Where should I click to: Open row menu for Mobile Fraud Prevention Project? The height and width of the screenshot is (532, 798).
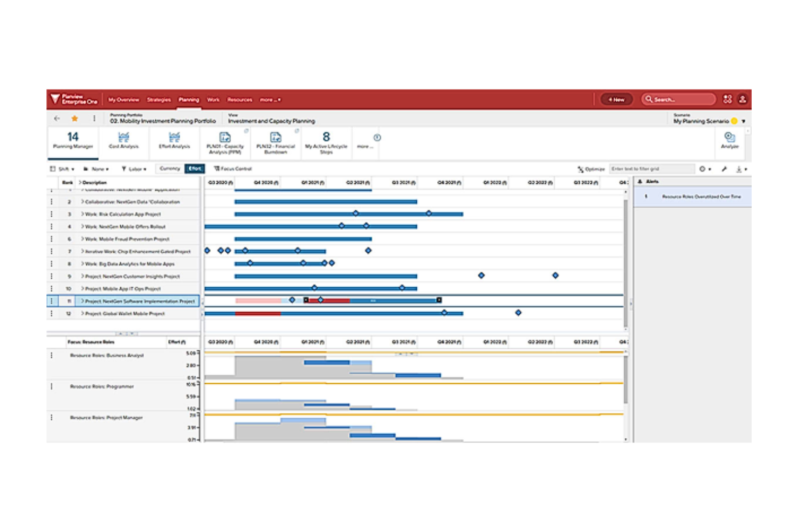(52, 239)
